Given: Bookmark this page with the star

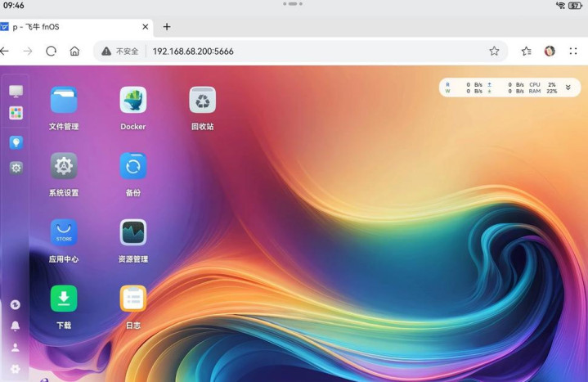Looking at the screenshot, I should (494, 51).
